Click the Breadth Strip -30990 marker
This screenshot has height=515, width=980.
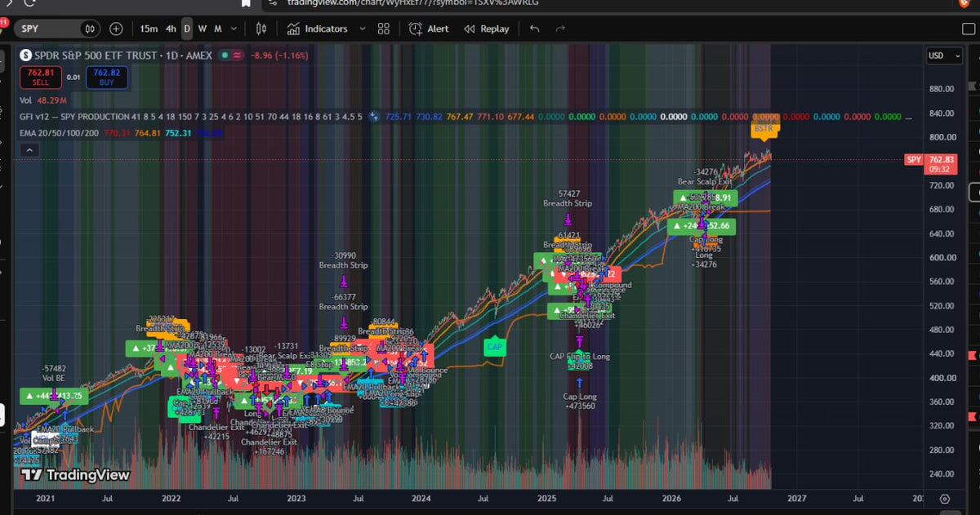(343, 260)
